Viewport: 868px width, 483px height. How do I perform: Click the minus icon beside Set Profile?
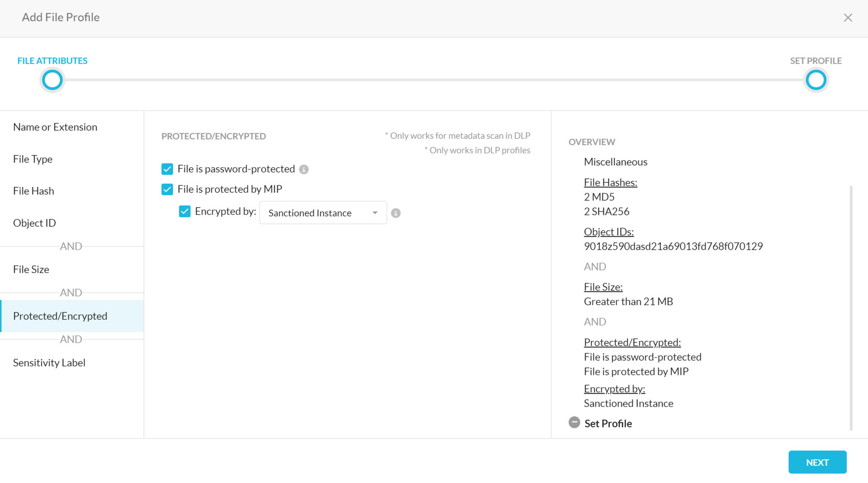574,422
